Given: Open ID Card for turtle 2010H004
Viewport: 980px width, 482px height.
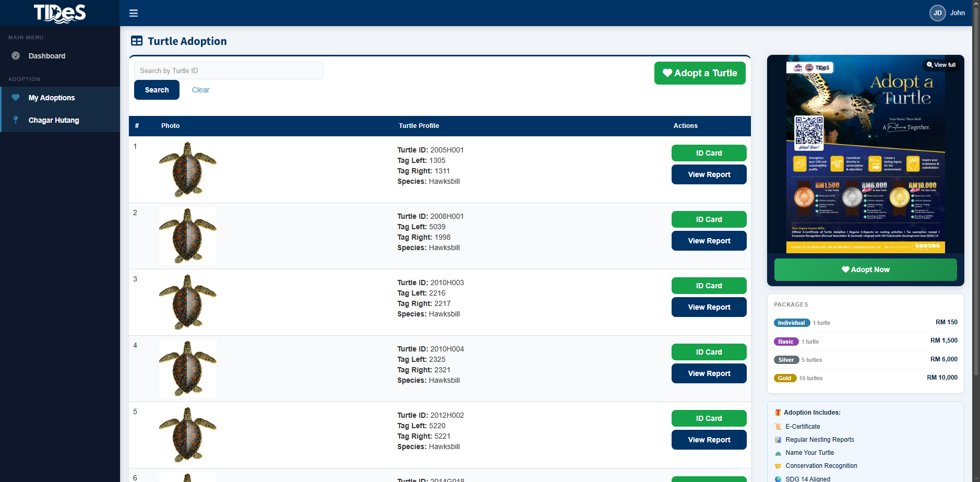Looking at the screenshot, I should point(709,352).
